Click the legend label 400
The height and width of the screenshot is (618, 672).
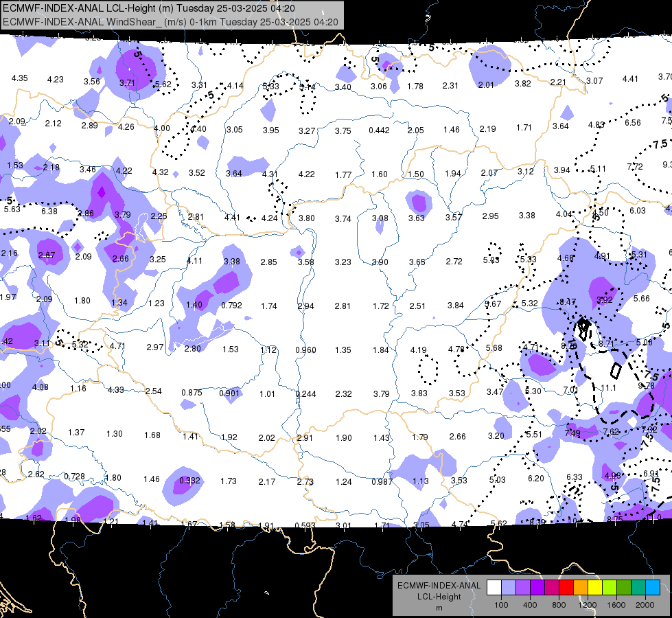pyautogui.click(x=530, y=605)
